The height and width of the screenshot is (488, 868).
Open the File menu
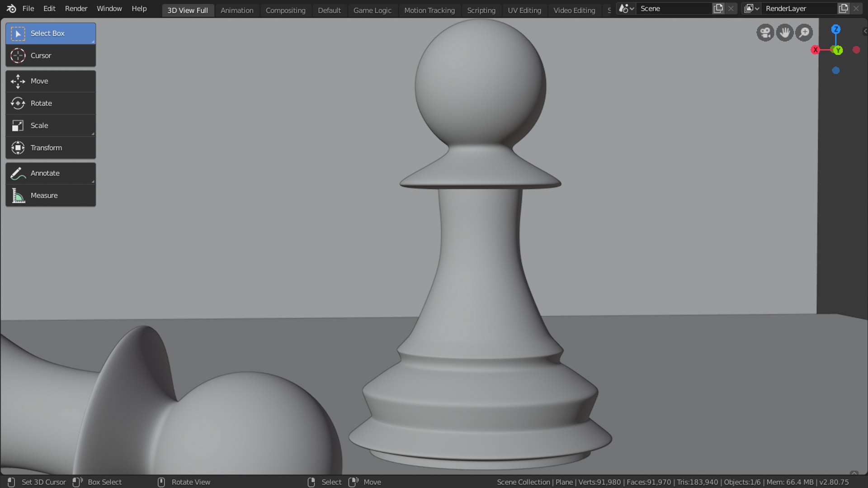28,9
